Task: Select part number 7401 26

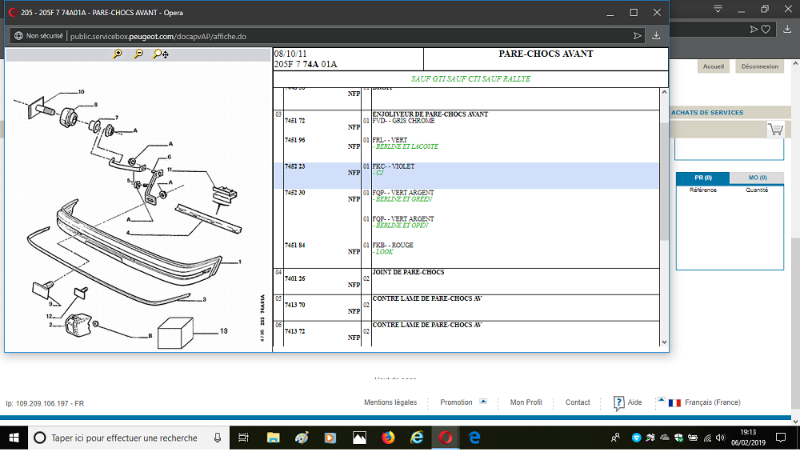Action: coord(295,279)
